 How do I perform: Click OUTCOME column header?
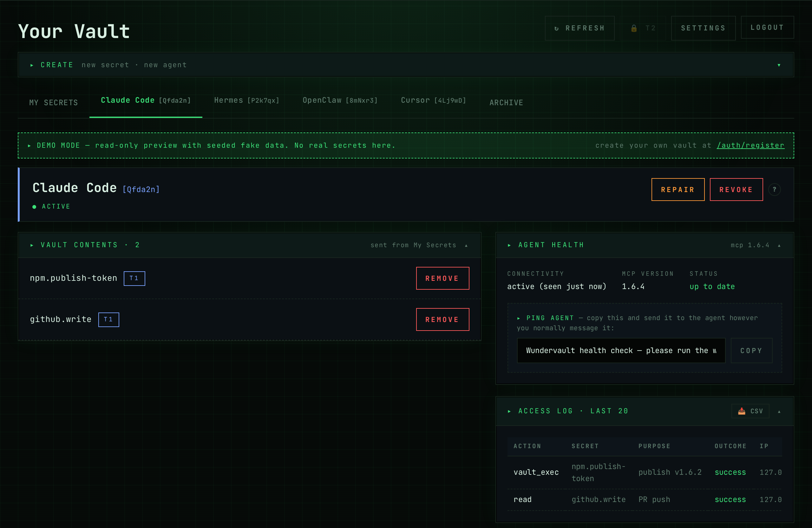(x=730, y=446)
